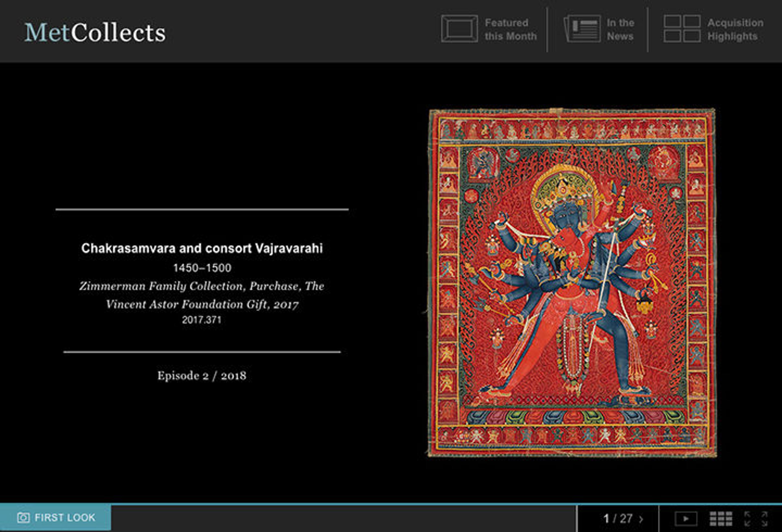Viewport: 782px width, 532px height.
Task: Click the Chakrasamvara painting image
Action: pyautogui.click(x=572, y=283)
